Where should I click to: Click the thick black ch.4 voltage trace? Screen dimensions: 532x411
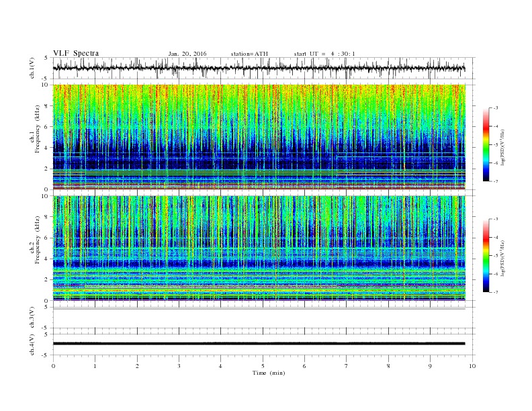coord(259,344)
